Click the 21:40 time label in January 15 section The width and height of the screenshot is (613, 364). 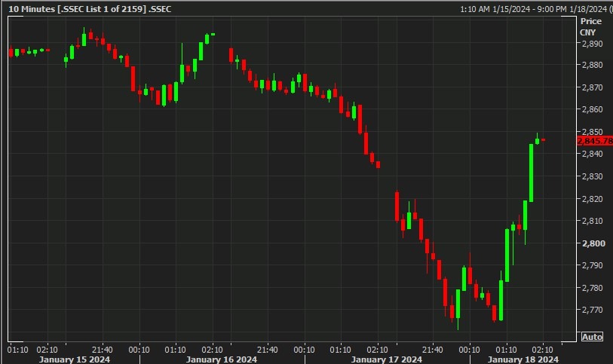point(103,350)
